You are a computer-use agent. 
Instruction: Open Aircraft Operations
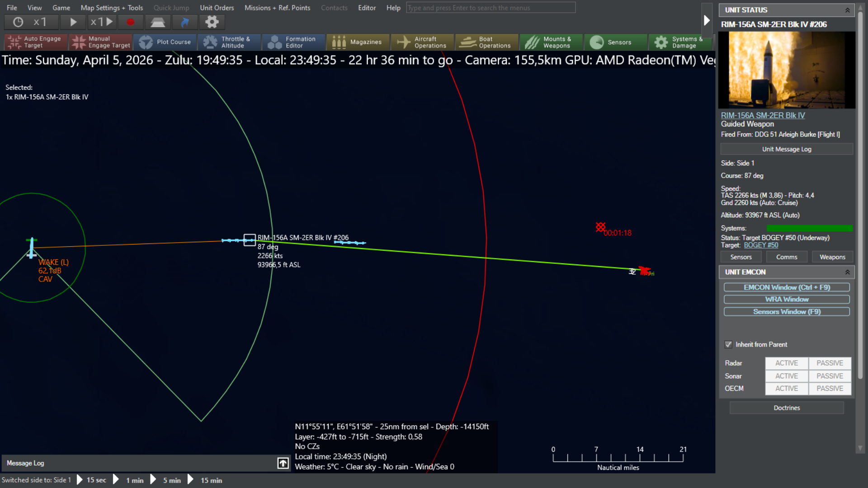click(x=422, y=42)
